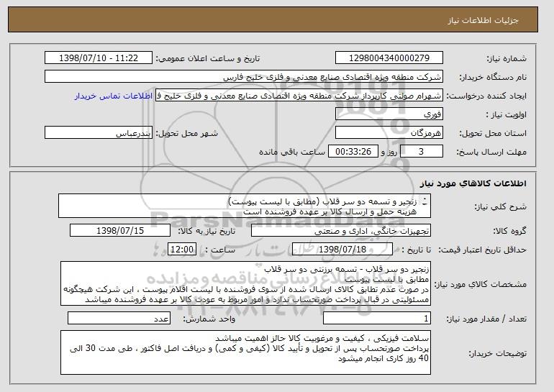Click the توضیحات خریدار label
The image size is (554, 392).
(x=497, y=353)
